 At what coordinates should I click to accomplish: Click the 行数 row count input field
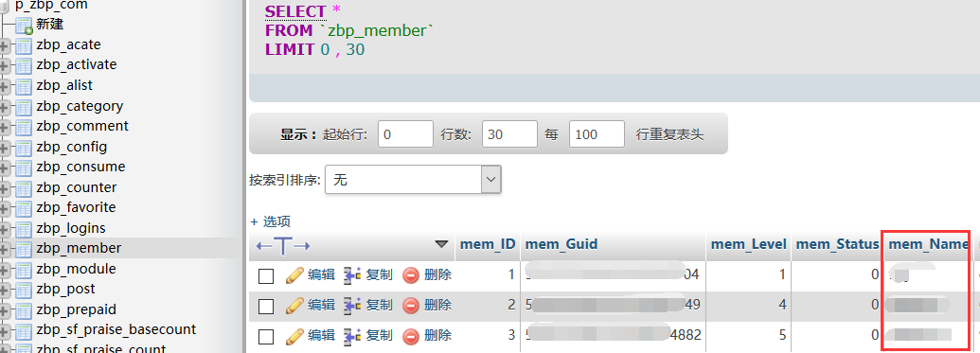510,133
